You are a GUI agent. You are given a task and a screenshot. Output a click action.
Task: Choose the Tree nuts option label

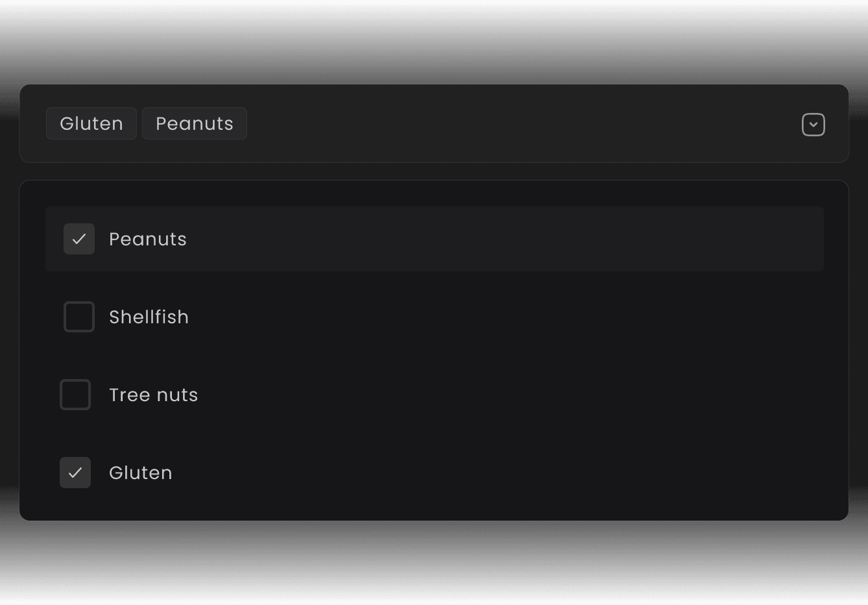point(153,395)
